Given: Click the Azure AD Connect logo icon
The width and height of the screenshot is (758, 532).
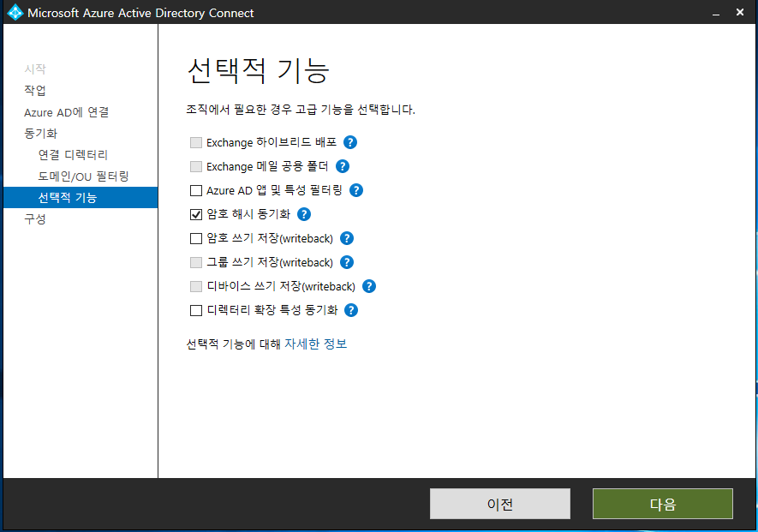Looking at the screenshot, I should 15,13.
